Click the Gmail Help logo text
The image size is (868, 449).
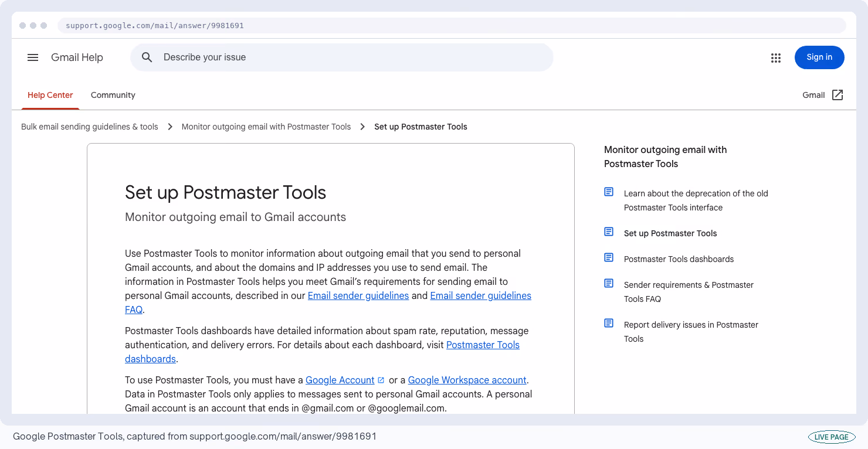77,57
